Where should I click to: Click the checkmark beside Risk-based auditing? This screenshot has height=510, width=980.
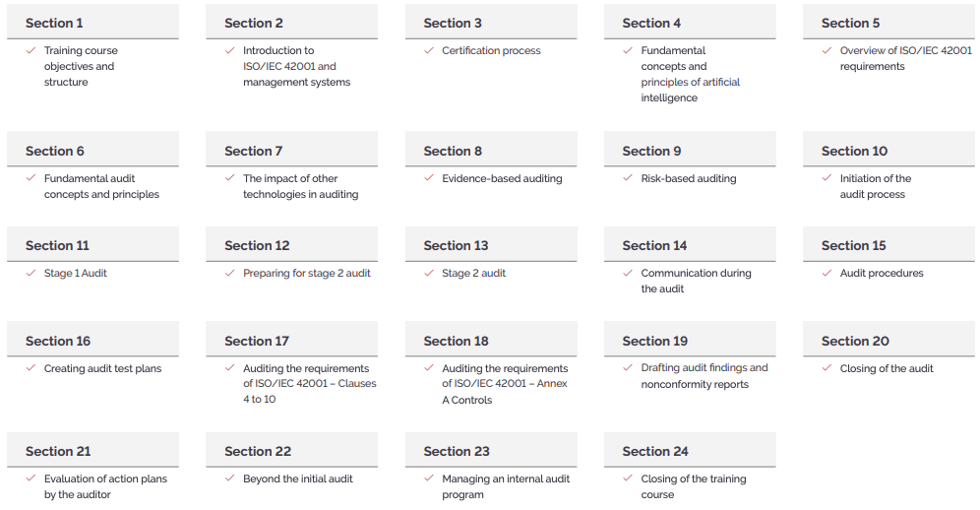(628, 178)
